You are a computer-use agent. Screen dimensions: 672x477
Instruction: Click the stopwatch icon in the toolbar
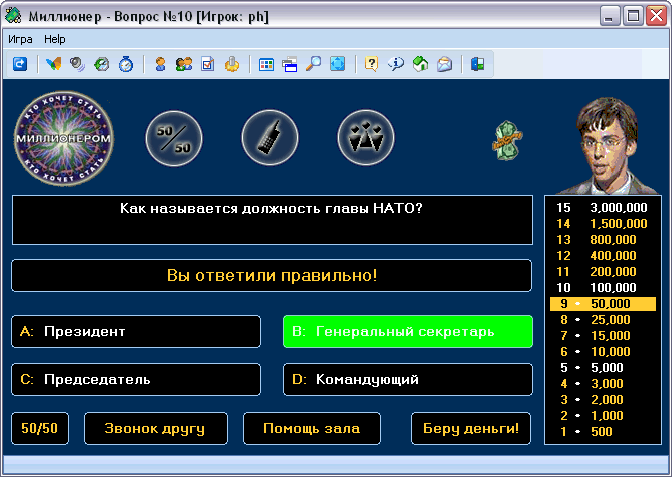[126, 64]
